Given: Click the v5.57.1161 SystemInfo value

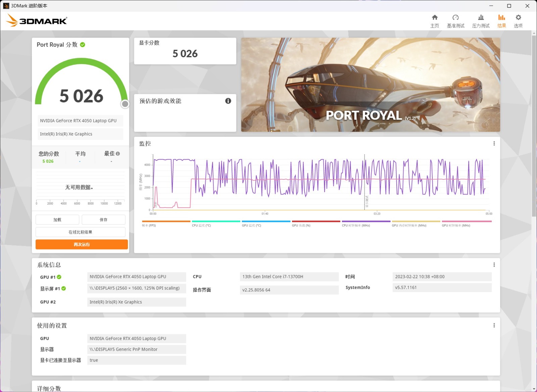Looking at the screenshot, I should click(x=442, y=287).
